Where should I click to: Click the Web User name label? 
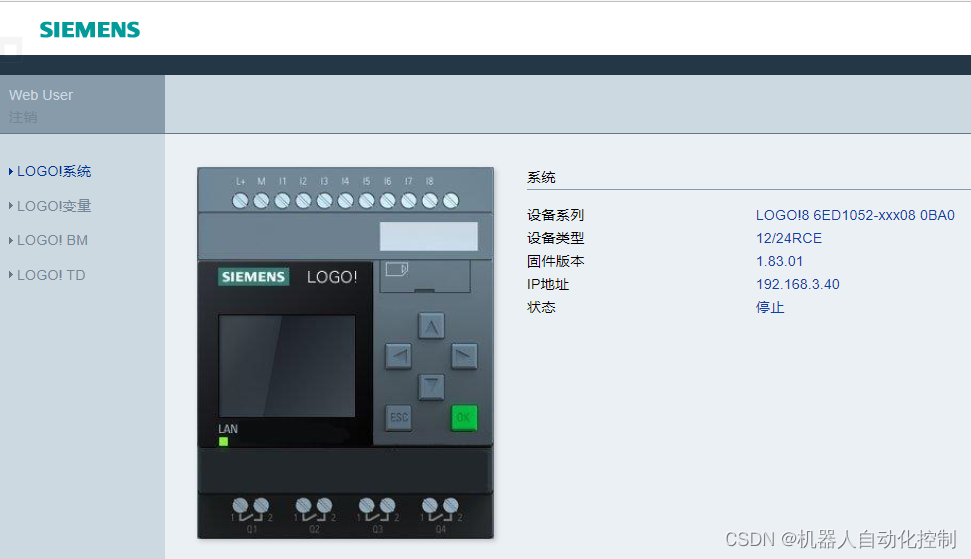tap(41, 95)
